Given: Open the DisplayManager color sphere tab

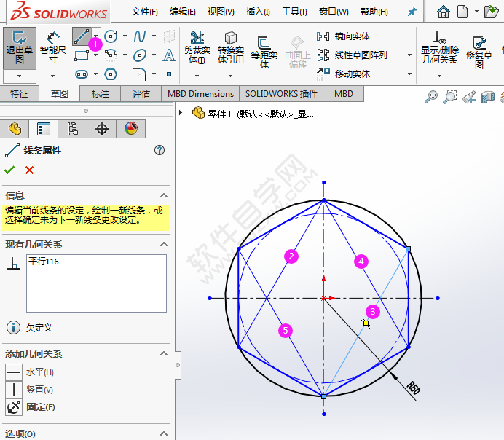Looking at the screenshot, I should pos(131,129).
